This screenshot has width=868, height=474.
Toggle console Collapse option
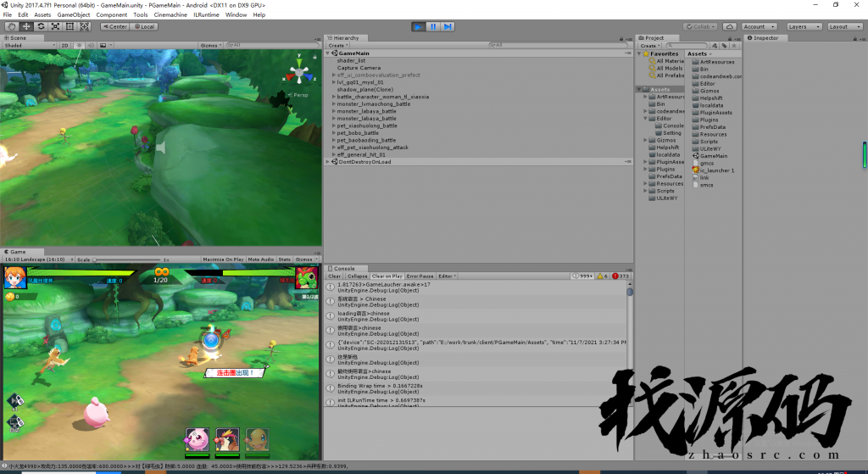click(x=357, y=276)
